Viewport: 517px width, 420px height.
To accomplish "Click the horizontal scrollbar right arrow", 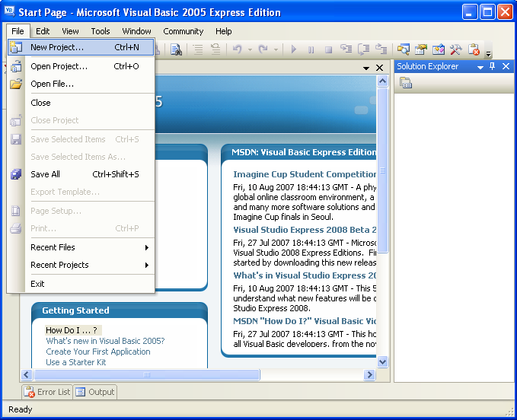I will tap(369, 375).
